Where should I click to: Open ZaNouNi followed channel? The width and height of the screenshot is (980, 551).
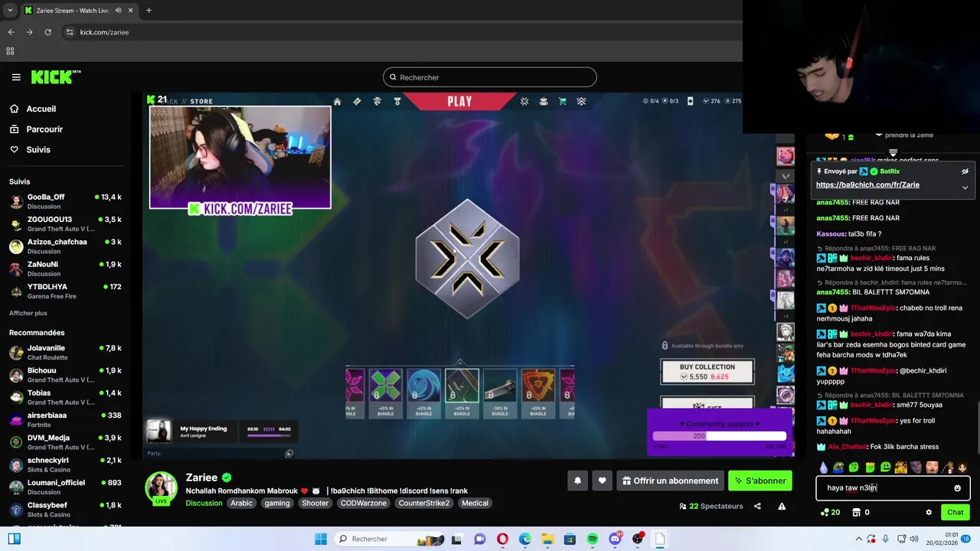pyautogui.click(x=65, y=269)
